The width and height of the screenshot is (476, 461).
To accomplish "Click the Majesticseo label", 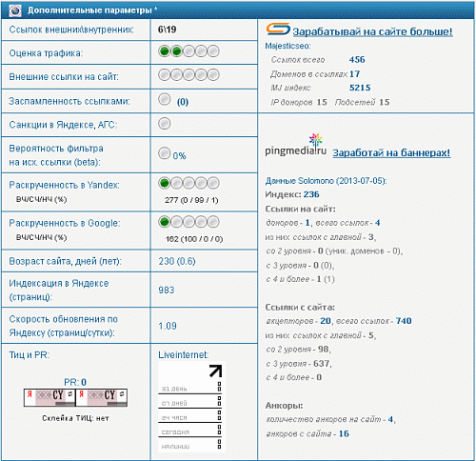I will pos(288,46).
